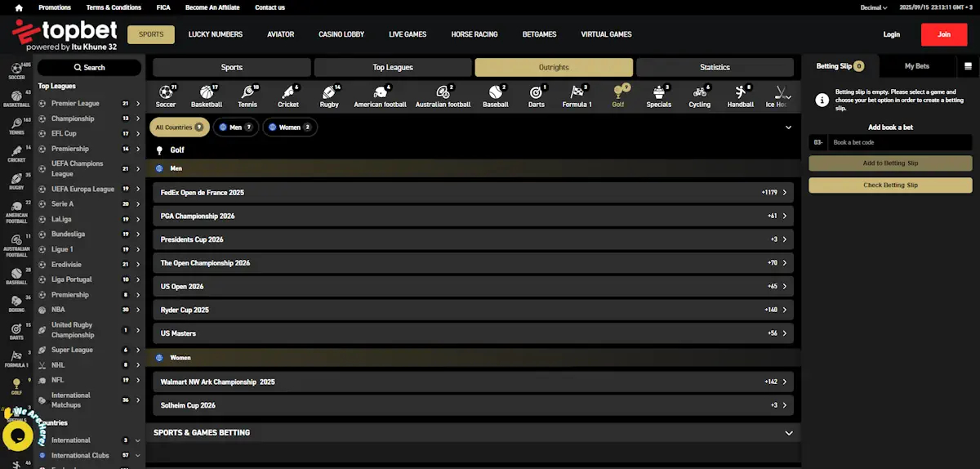This screenshot has height=469, width=980.
Task: Open Boxing from the left sidebar
Action: click(x=16, y=305)
